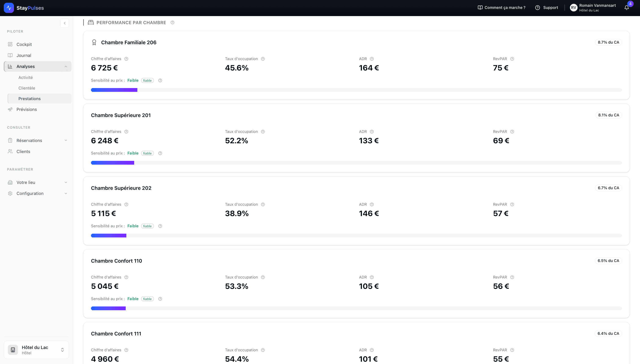Open the Clients people icon

tap(10, 151)
